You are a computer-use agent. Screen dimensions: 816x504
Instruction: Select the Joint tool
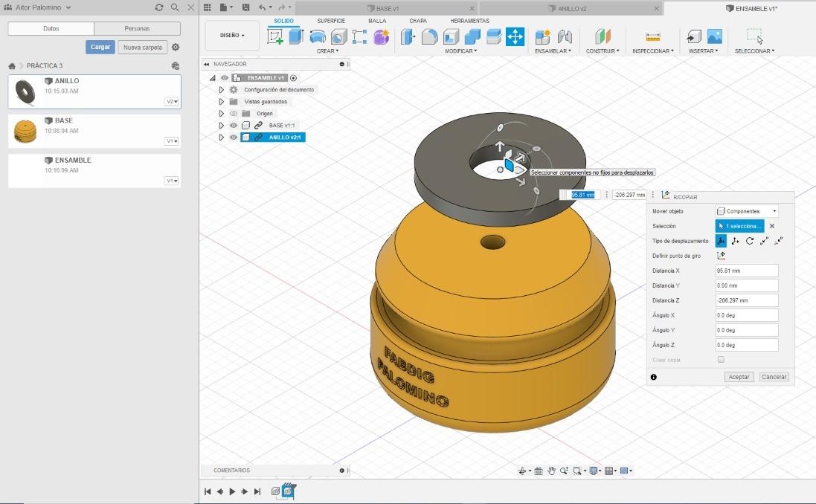pos(565,36)
